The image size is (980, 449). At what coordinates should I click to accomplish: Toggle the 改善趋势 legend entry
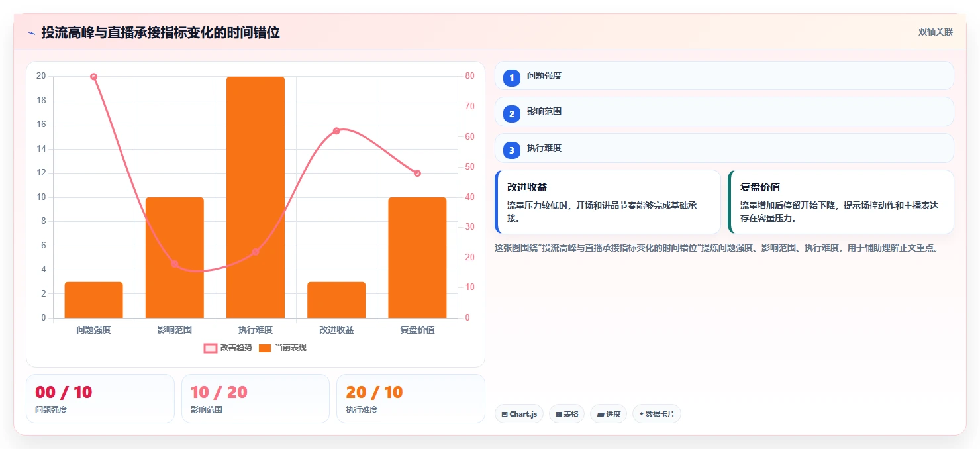click(228, 348)
